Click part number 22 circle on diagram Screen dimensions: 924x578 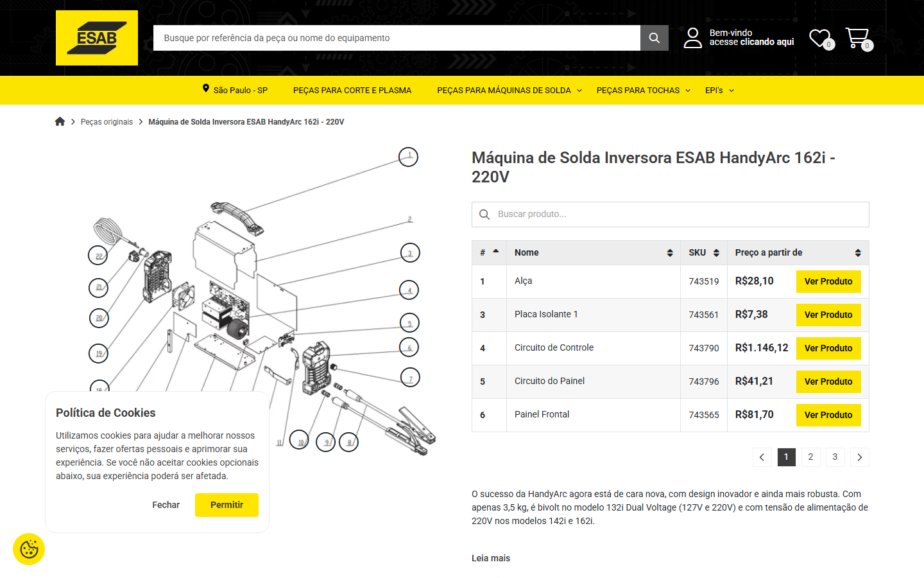click(x=98, y=256)
